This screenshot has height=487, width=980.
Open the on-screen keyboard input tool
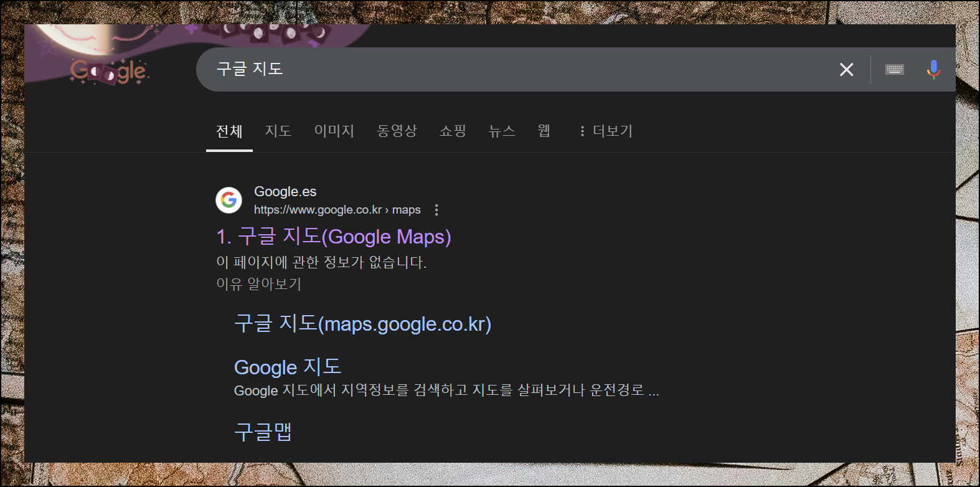895,69
